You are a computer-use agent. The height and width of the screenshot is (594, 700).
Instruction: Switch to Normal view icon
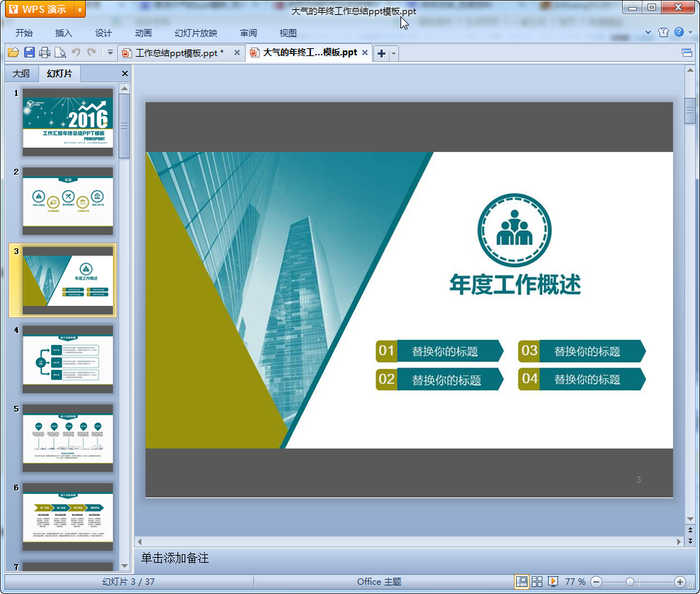point(521,581)
